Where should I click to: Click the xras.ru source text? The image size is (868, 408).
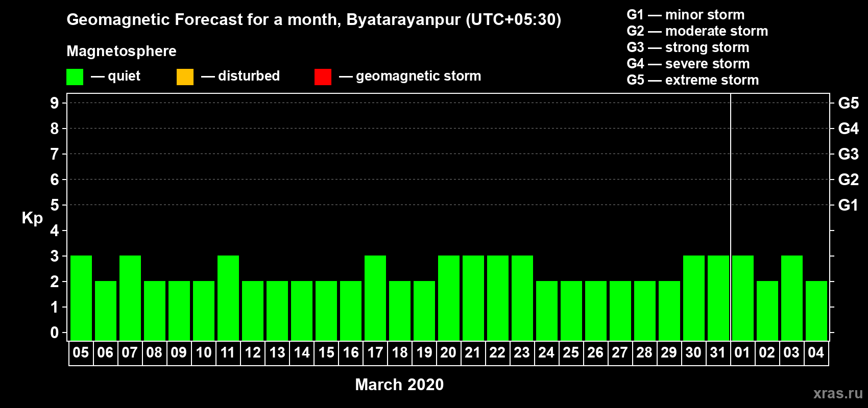tap(838, 393)
